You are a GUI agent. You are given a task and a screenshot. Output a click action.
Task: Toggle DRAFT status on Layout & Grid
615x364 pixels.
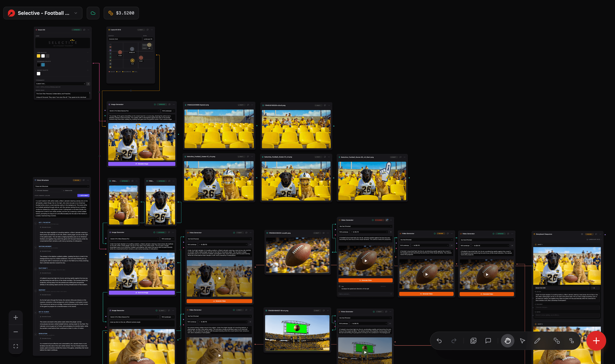(141, 30)
